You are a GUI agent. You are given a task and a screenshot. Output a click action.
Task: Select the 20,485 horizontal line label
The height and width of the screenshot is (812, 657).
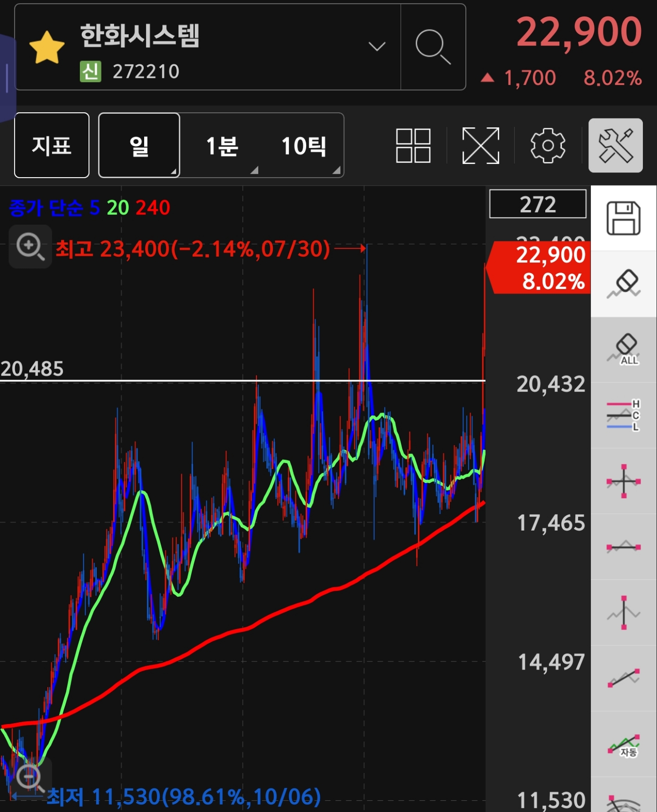[32, 369]
